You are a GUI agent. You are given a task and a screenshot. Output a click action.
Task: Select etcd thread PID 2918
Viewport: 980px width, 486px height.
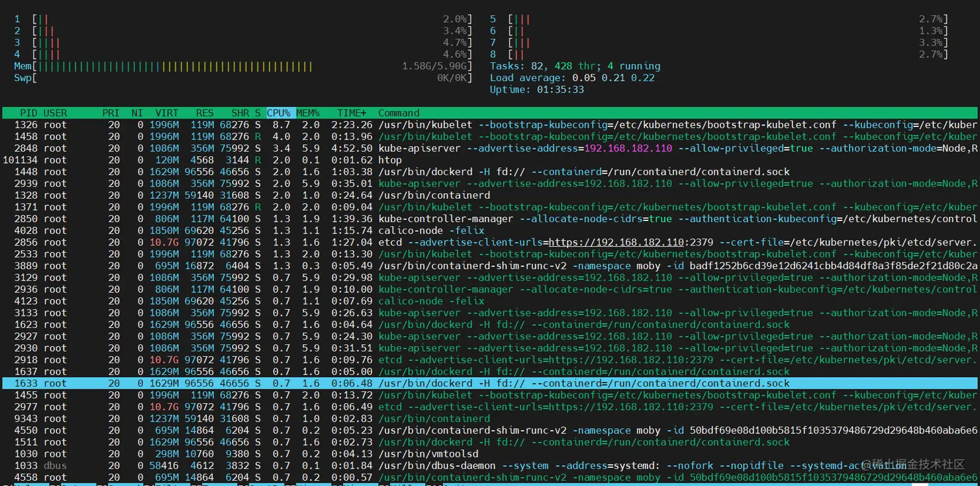pos(490,360)
